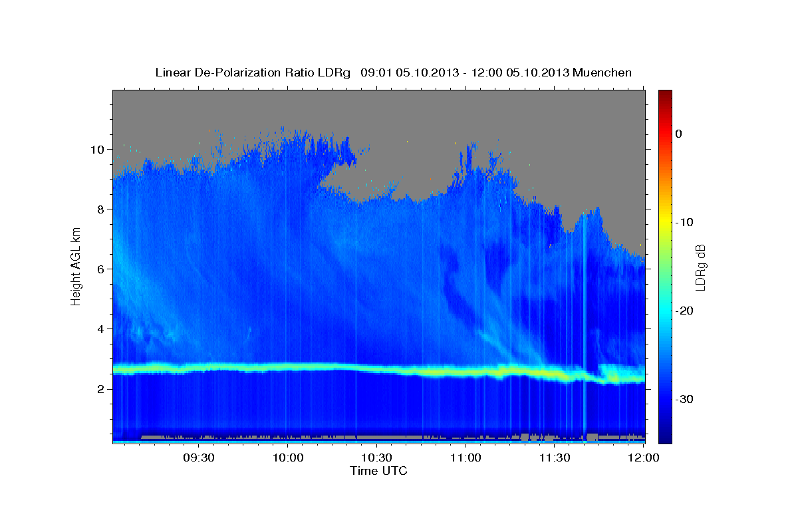Click the colorbar value '-10'
Viewport: 798px width, 532px height.
click(684, 222)
